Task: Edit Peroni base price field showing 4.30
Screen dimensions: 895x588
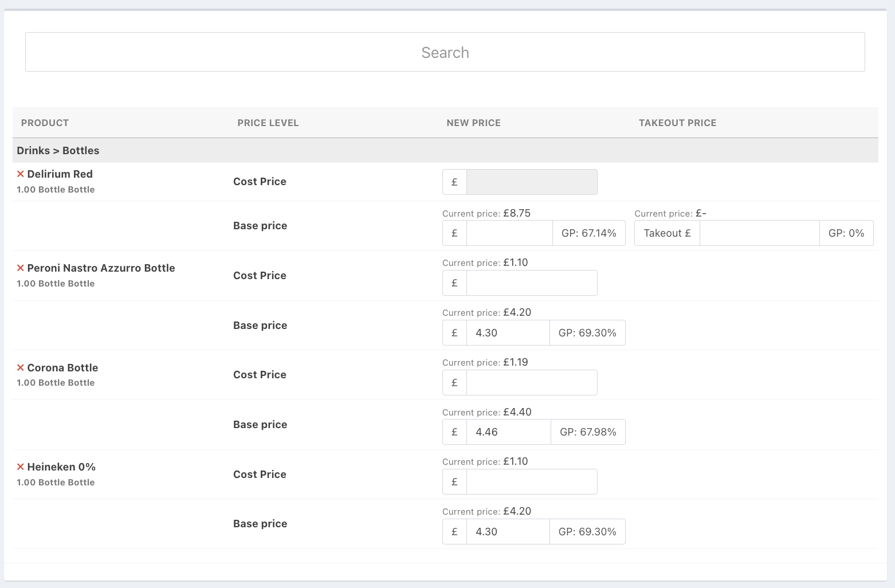Action: (508, 333)
